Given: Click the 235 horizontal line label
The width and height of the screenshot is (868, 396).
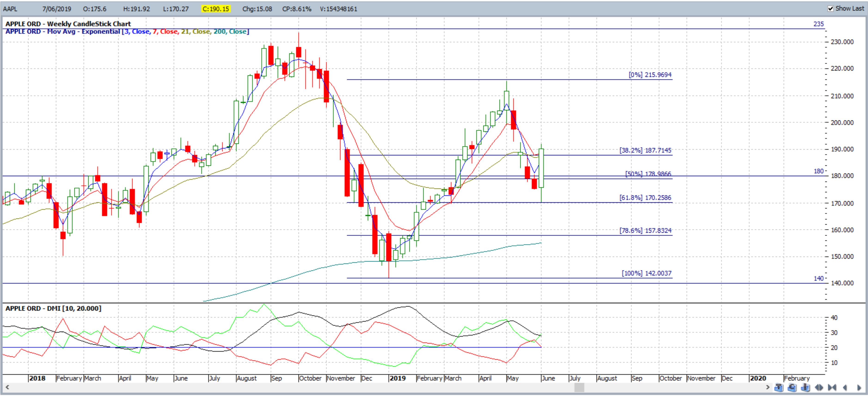Looking at the screenshot, I should coord(819,24).
